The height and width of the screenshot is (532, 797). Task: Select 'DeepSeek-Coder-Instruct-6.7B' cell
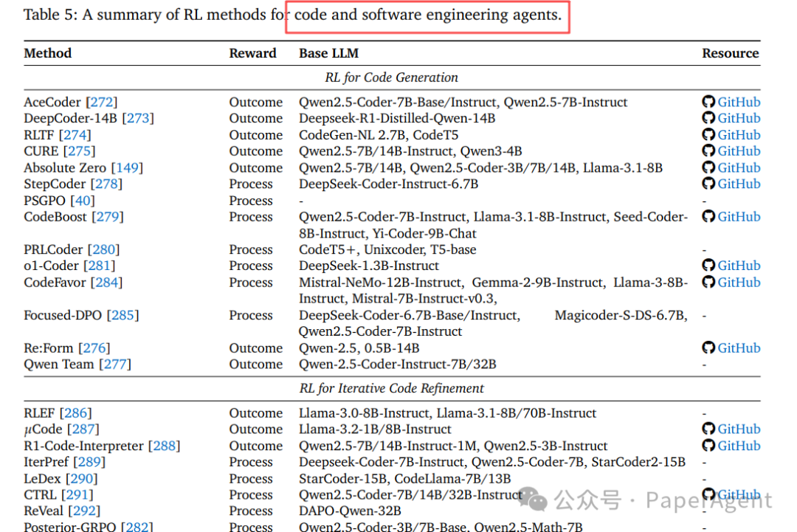click(388, 184)
